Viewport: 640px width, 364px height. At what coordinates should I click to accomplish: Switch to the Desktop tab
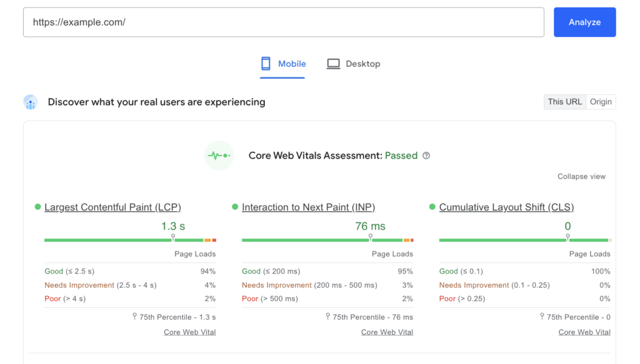pyautogui.click(x=354, y=63)
